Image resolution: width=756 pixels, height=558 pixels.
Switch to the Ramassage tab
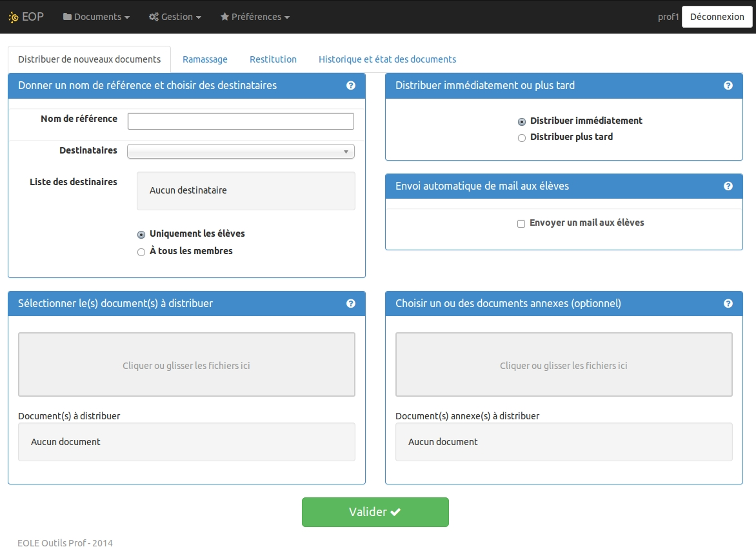click(x=205, y=59)
